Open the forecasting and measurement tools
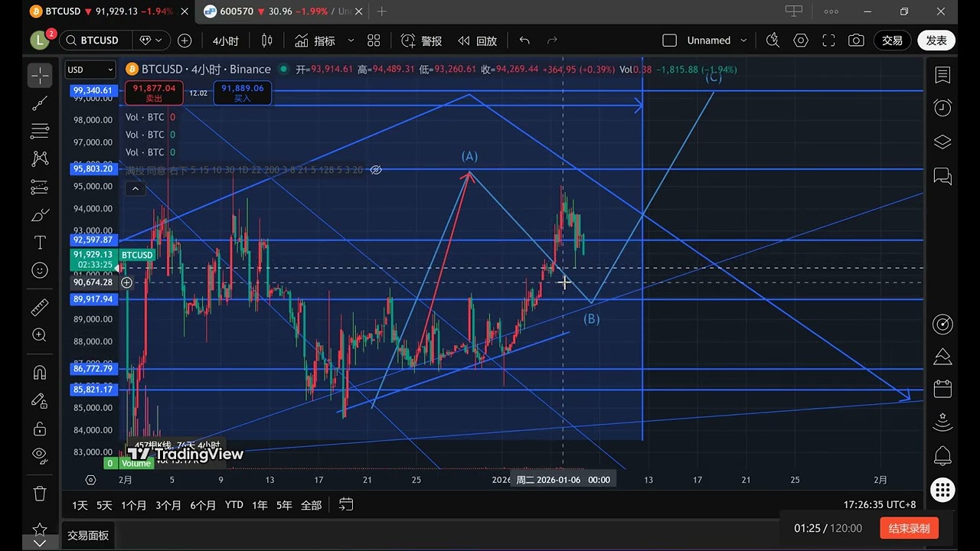This screenshot has height=551, width=980. (x=40, y=187)
